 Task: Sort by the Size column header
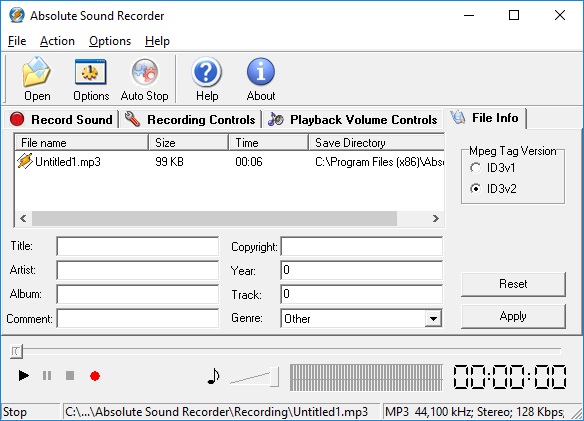tap(188, 143)
